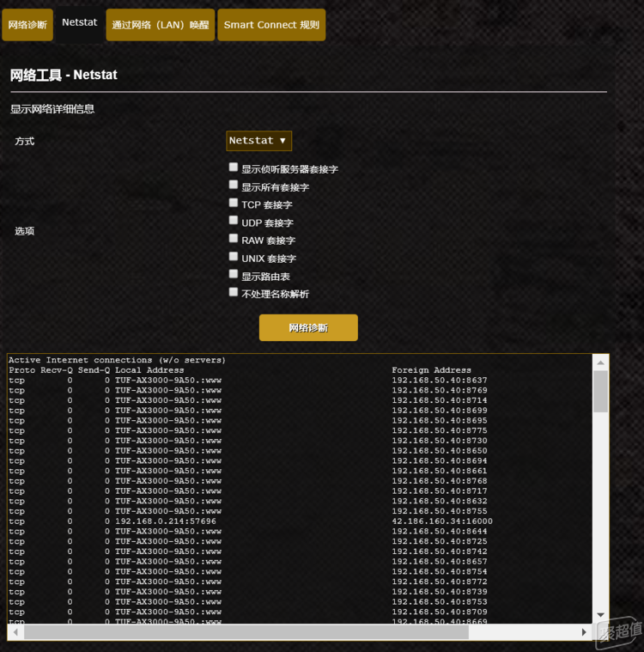Screen dimensions: 644x652
Task: Click the vertical scrollbar thumb in output
Action: [x=600, y=391]
